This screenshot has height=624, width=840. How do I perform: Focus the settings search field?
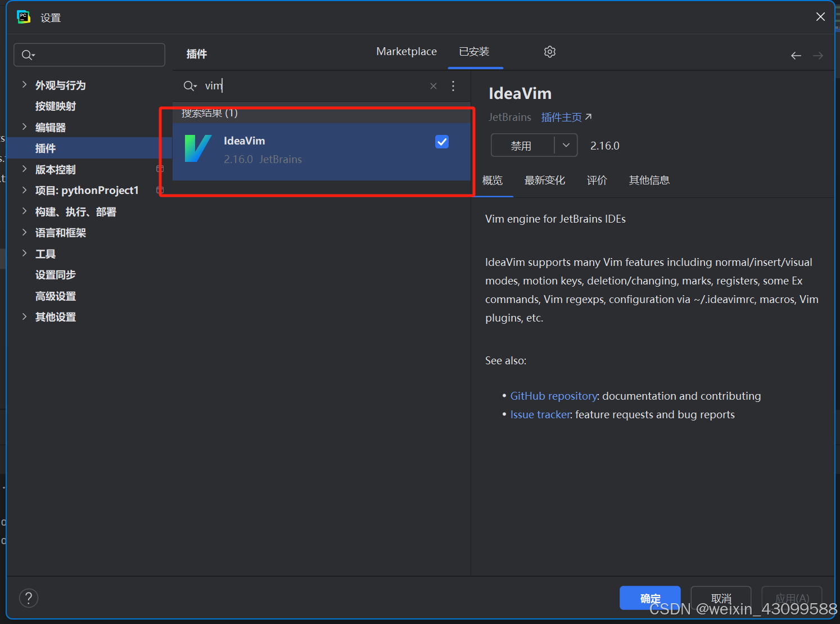89,55
